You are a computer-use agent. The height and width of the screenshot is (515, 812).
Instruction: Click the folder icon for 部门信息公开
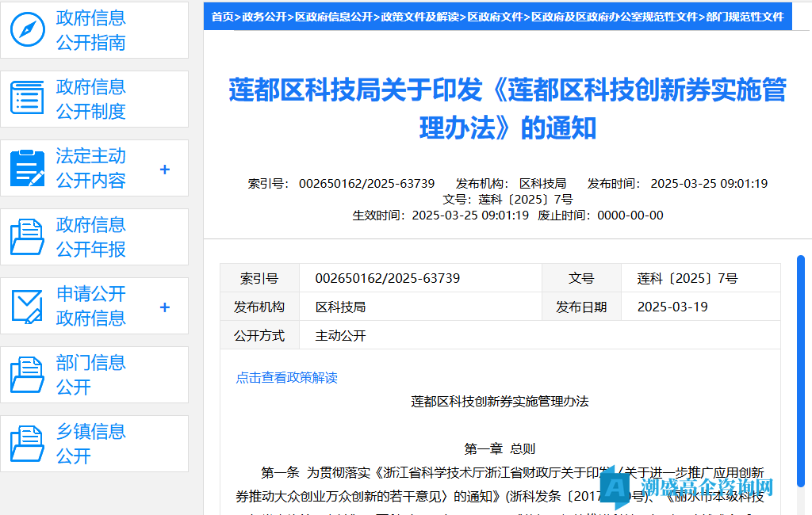tap(27, 375)
